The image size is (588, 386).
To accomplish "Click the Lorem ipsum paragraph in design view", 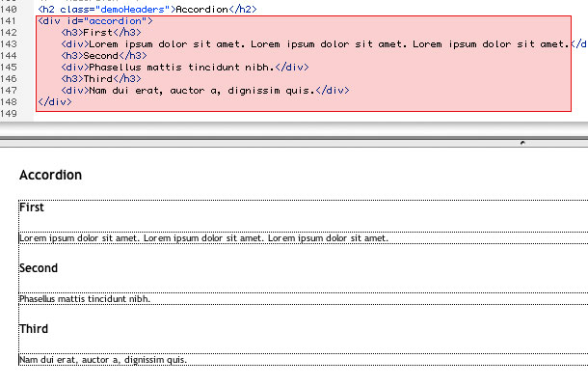I will 203,238.
